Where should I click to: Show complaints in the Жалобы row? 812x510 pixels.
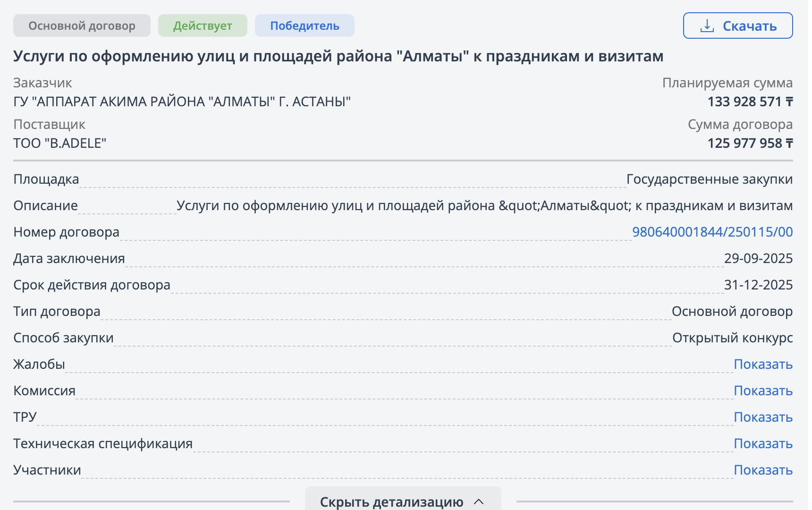763,364
